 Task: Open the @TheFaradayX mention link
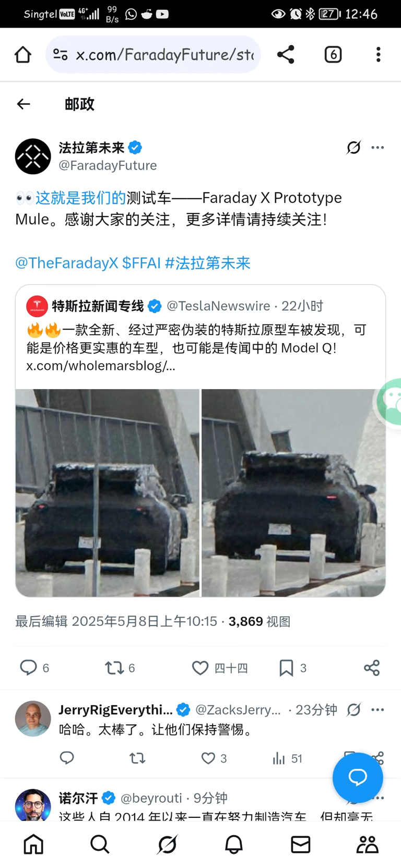67,263
